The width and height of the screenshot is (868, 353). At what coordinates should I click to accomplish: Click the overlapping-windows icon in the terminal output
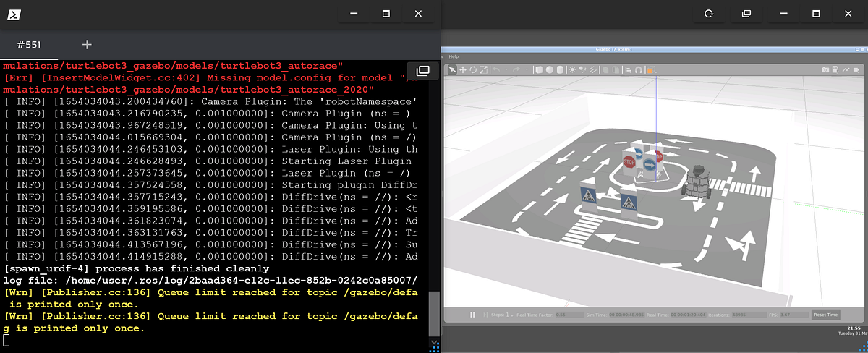[x=423, y=70]
